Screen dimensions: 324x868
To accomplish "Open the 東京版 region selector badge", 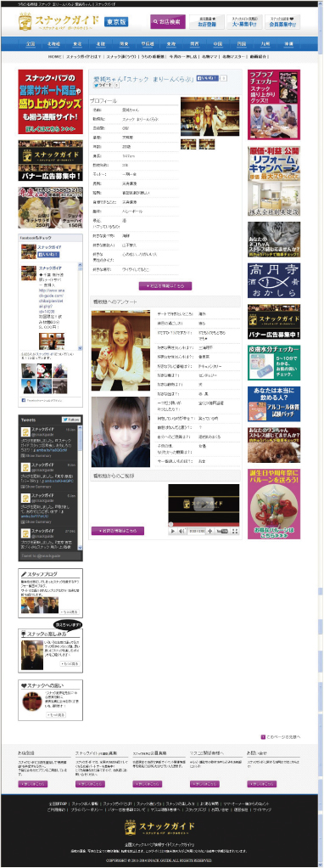I will (116, 22).
